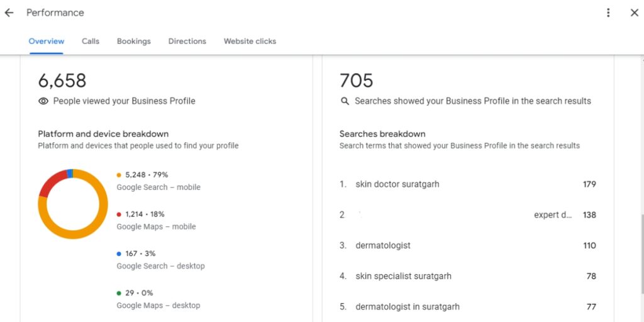
Task: Click the orange Google Search mobile legend dot
Action: [x=119, y=175]
